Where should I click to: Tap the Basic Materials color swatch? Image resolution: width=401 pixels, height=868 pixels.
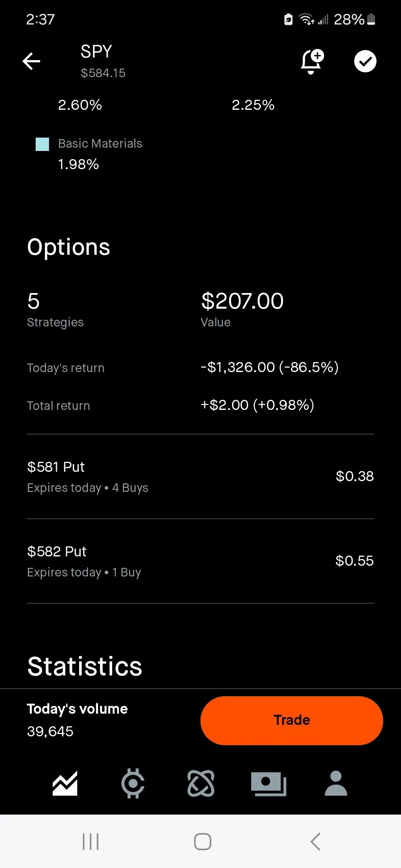pyautogui.click(x=42, y=144)
